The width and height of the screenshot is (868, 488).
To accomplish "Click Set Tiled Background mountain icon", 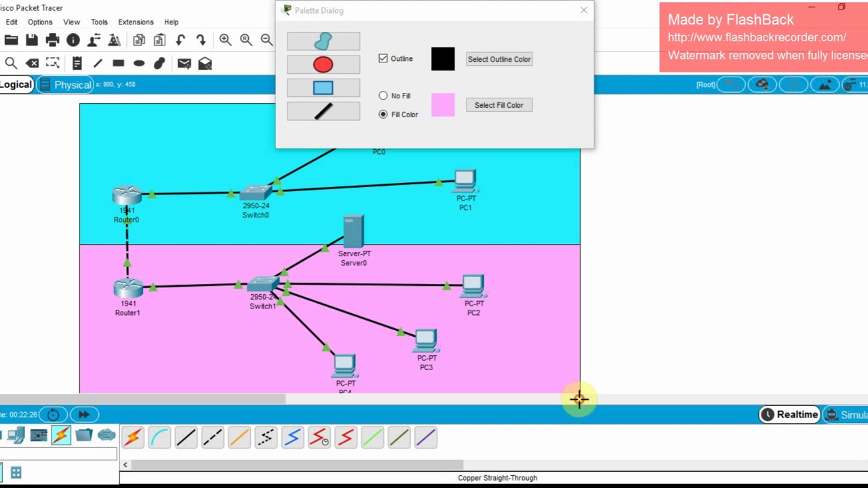I will click(825, 85).
